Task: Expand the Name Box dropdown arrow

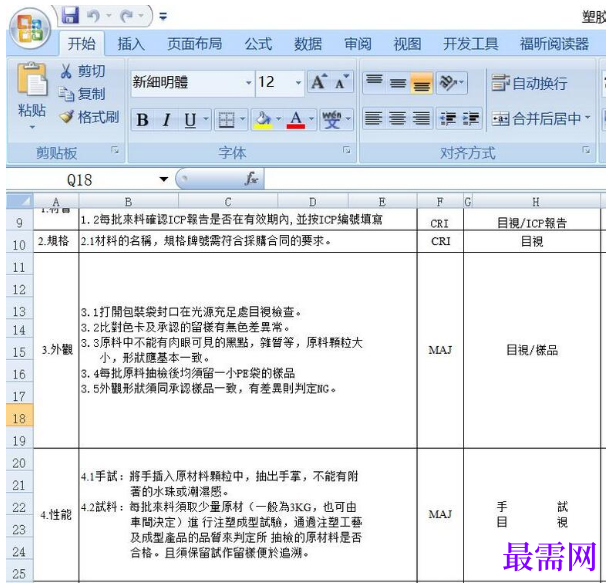Action: coord(164,180)
